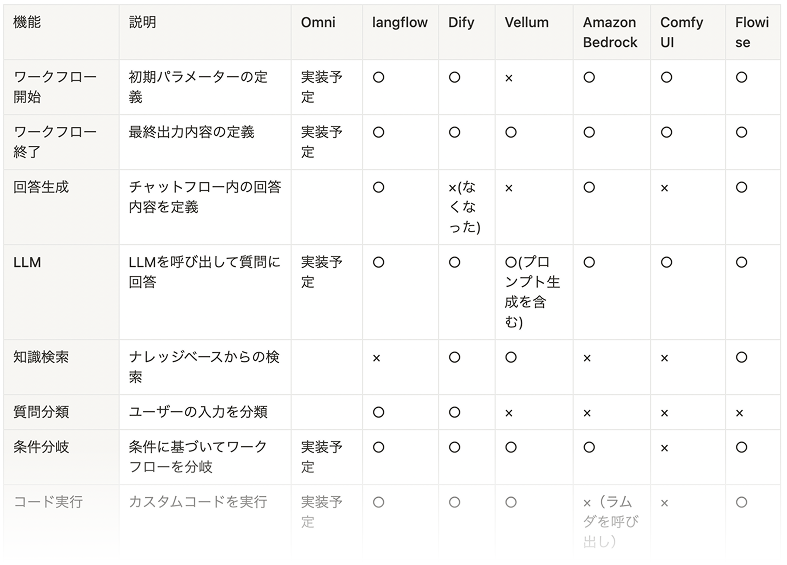The image size is (787, 565).
Task: Click the 質問分類 row label
Action: pos(41,412)
